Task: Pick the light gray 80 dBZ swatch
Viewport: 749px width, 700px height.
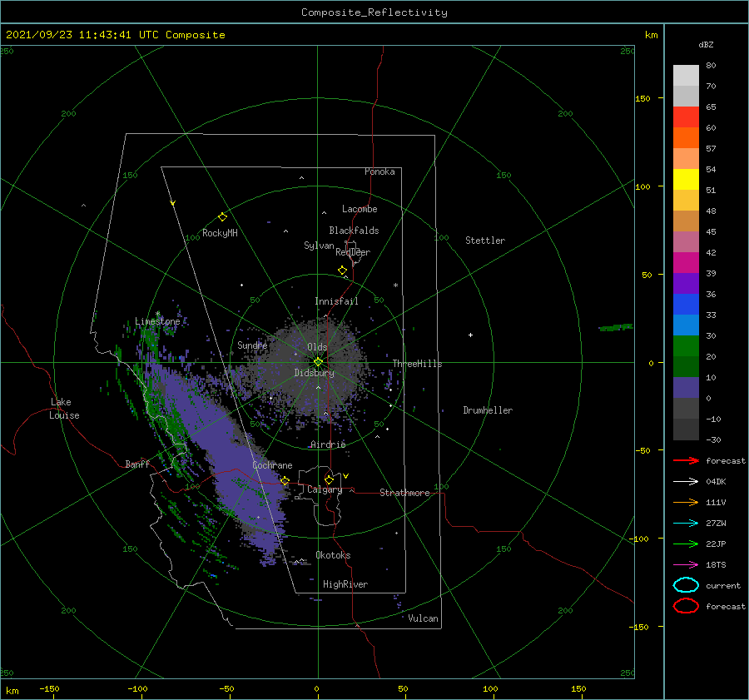Action: click(x=686, y=75)
